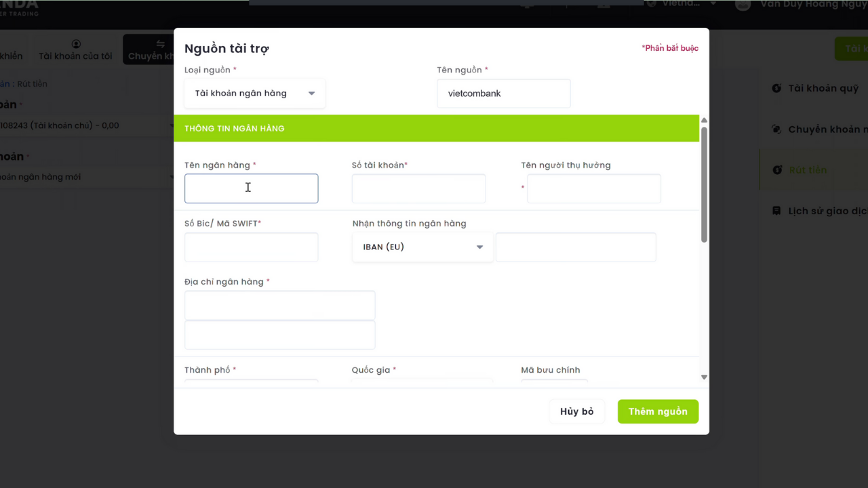Focus the Số Bic/ Mã SWIFT field

click(x=251, y=247)
